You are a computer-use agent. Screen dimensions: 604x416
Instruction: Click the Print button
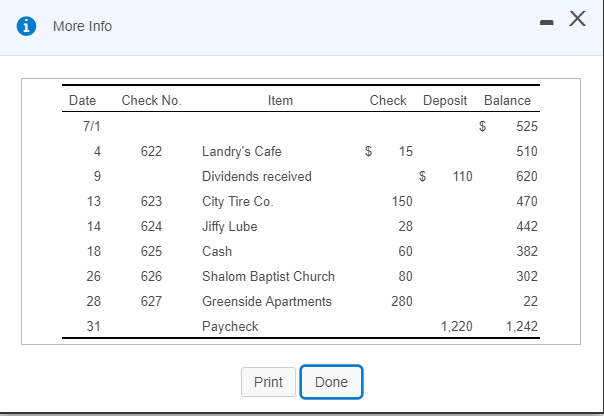pyautogui.click(x=268, y=382)
